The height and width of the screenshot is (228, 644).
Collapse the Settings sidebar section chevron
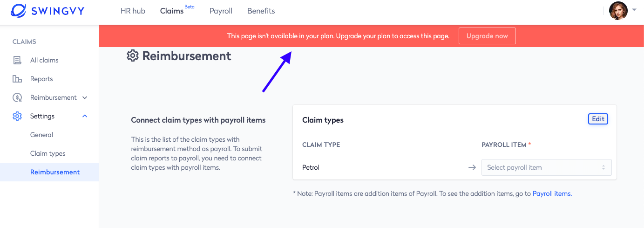(85, 116)
